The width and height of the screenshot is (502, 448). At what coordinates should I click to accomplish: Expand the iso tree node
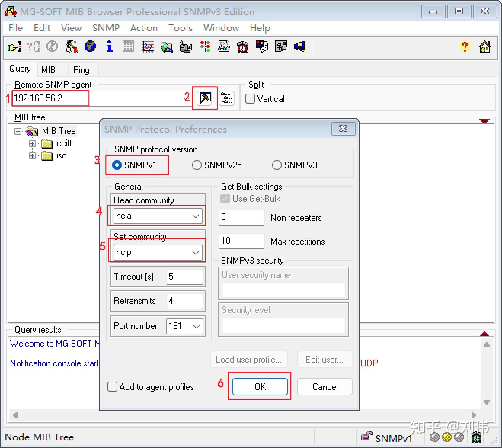32,156
